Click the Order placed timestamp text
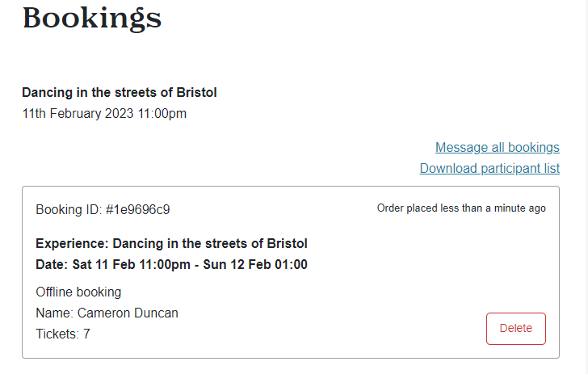588x374 pixels. click(x=461, y=208)
